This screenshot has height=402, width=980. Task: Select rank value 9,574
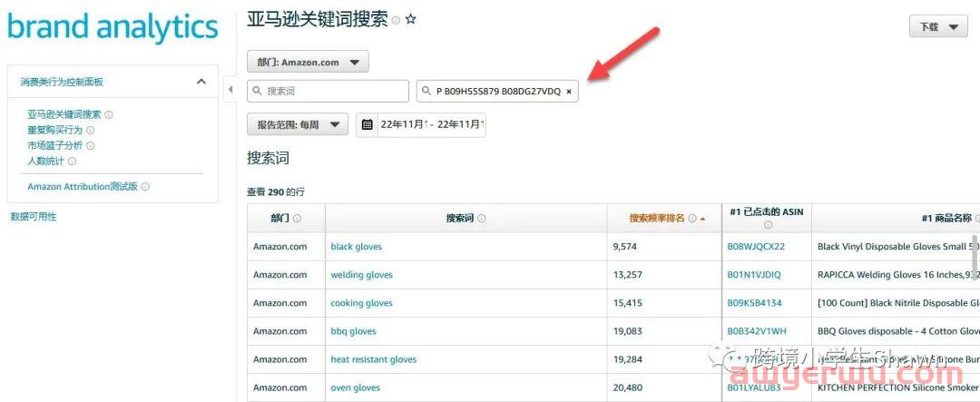coord(625,246)
